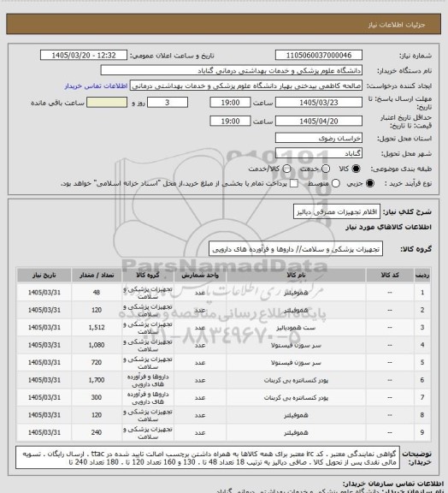Click quantity 300 in row 7
Screen dimensions: 448x493
point(97,398)
